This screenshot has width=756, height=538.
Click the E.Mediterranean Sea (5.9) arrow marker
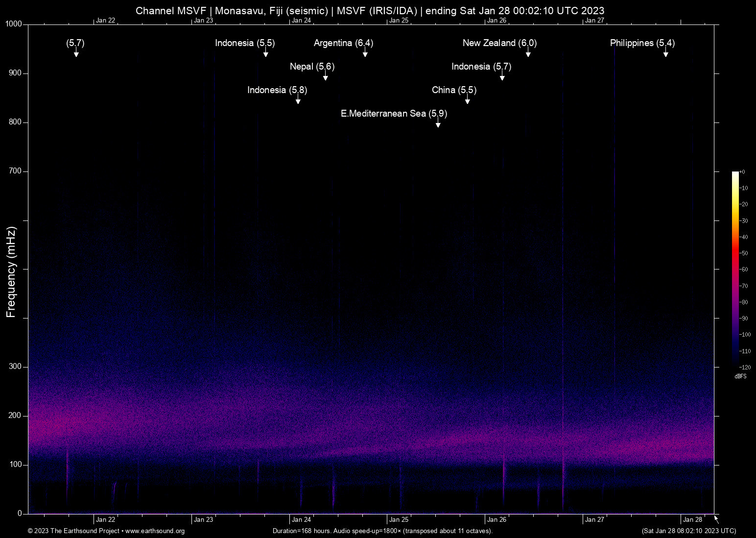(438, 124)
